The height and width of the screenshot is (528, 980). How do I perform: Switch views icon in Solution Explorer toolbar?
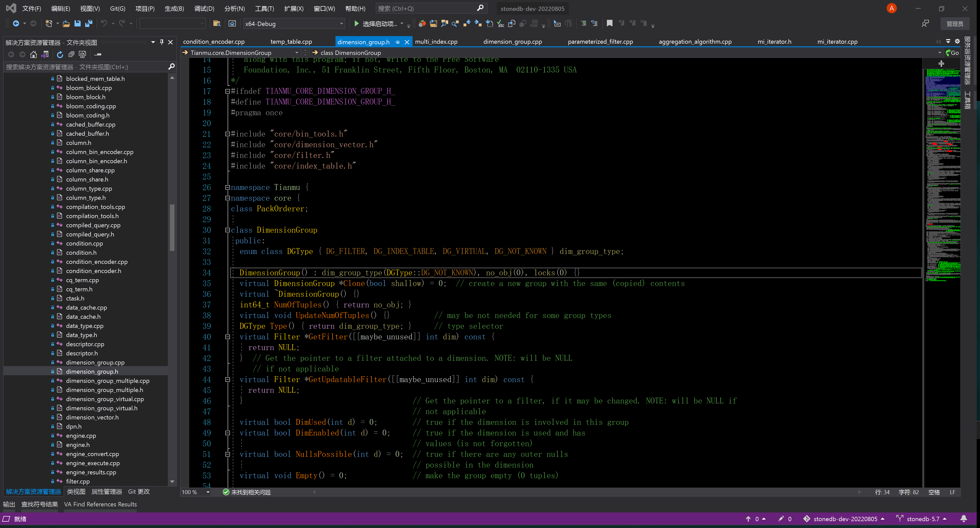45,54
